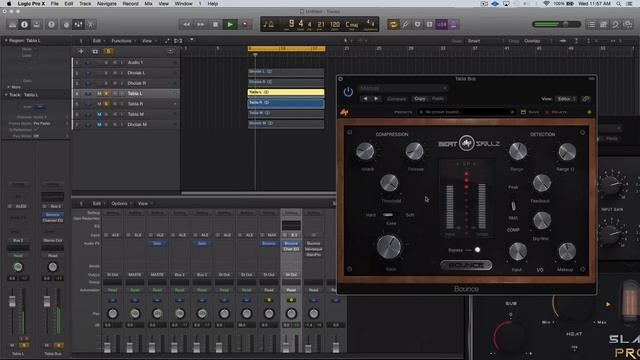Mute the Tabla L track
The height and width of the screenshot is (360, 640).
click(99, 93)
